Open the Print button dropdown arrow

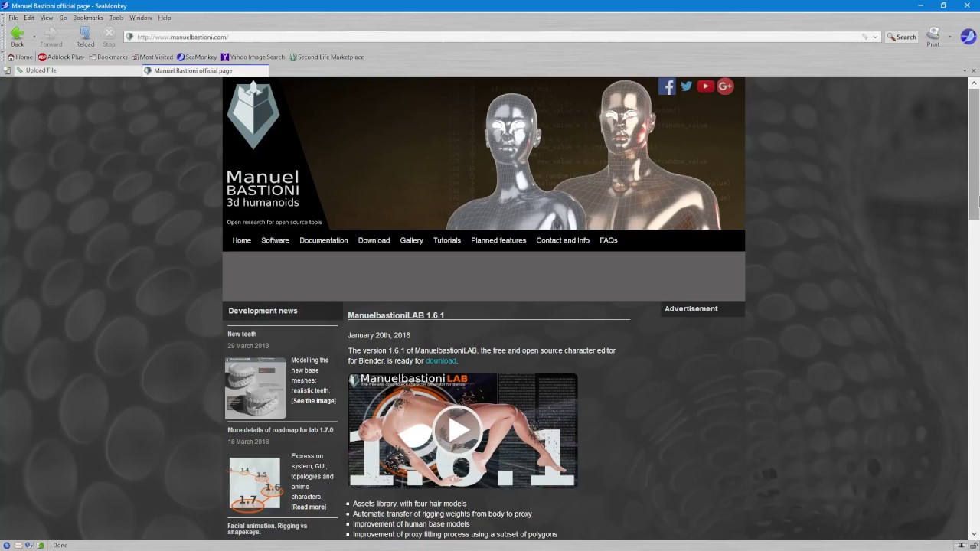(x=950, y=37)
